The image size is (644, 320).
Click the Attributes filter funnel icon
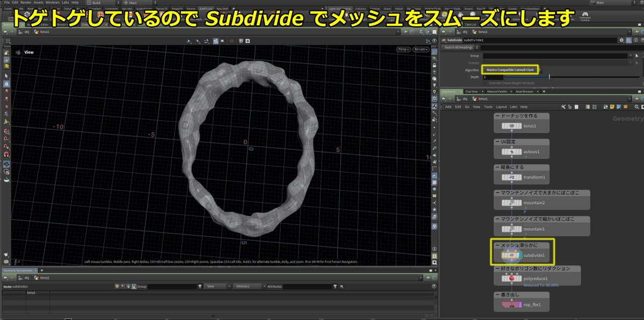[335, 286]
